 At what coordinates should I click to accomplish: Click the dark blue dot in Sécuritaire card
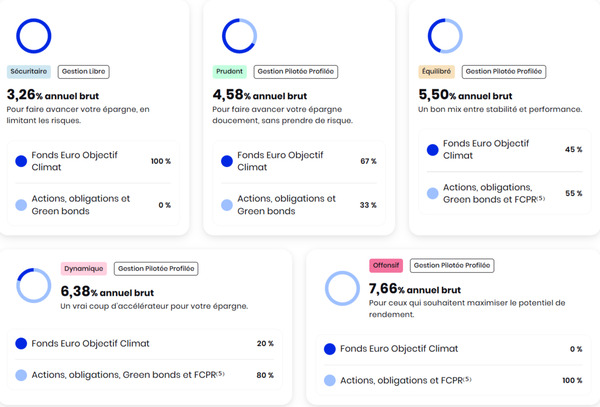21,161
